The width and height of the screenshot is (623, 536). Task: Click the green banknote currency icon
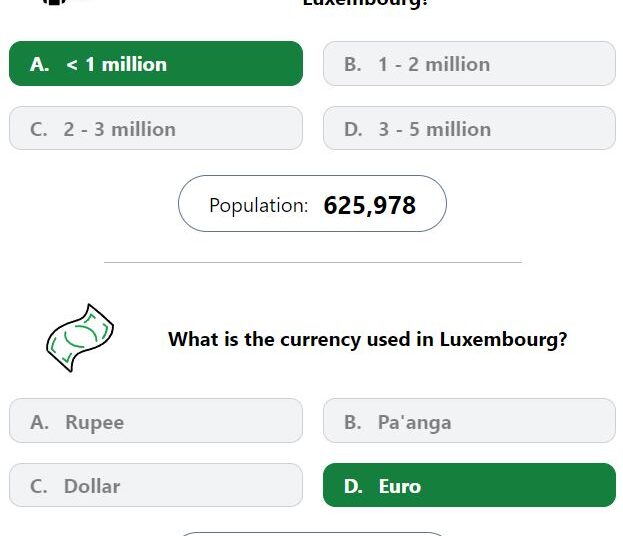tap(80, 338)
